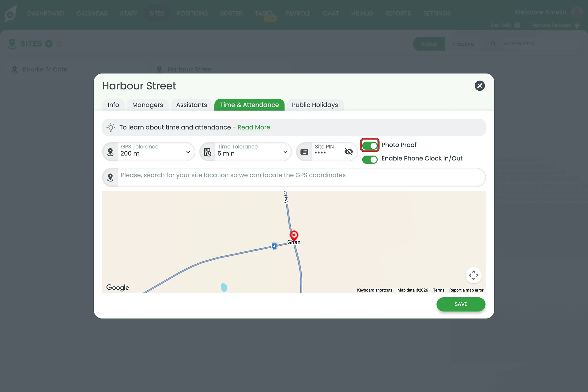Open the PAYROLL menu
The height and width of the screenshot is (392, 588).
298,13
